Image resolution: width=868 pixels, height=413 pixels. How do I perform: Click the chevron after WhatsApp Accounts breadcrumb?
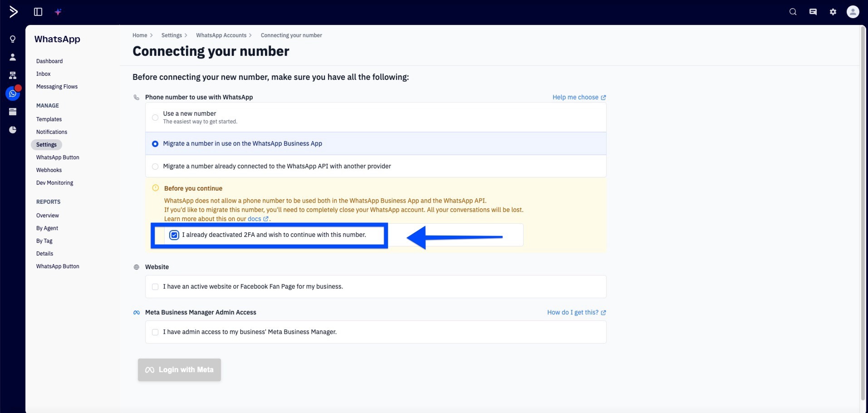coord(250,35)
